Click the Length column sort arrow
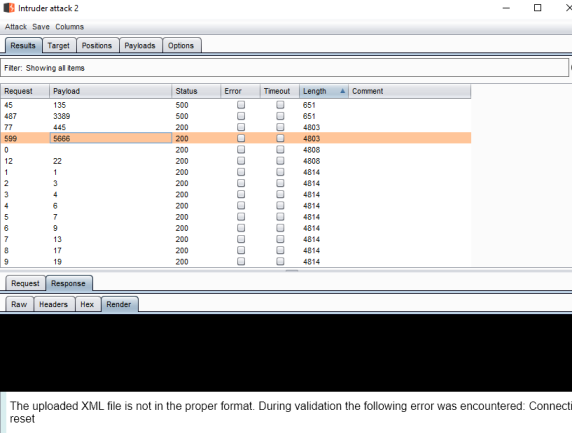572x433 pixels. coord(343,91)
